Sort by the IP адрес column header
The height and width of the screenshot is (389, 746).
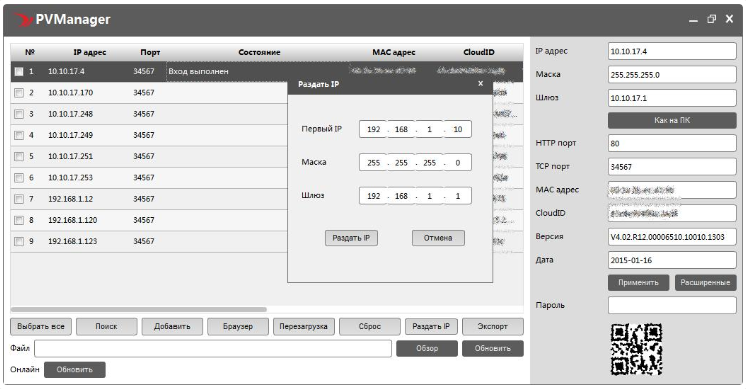(x=89, y=52)
